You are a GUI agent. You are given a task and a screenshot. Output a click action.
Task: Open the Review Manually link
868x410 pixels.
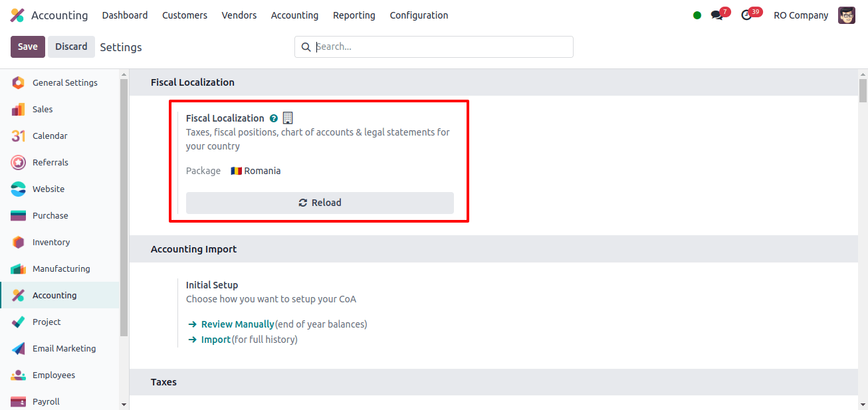[238, 324]
